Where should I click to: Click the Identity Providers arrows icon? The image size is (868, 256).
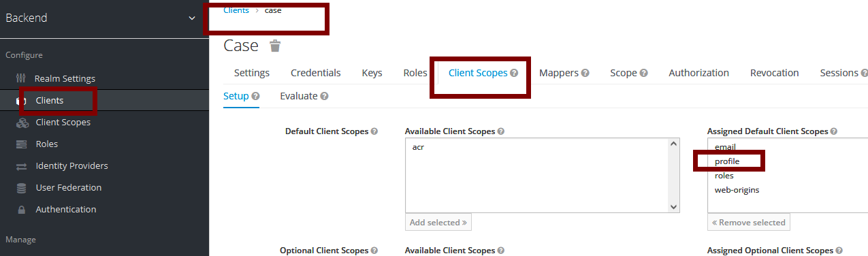click(22, 166)
